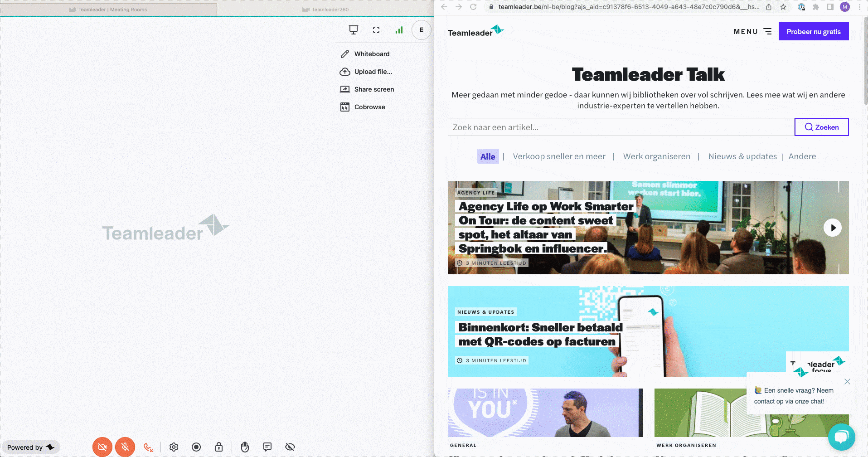Lock the meeting room with padlock icon
The height and width of the screenshot is (457, 868).
(219, 447)
